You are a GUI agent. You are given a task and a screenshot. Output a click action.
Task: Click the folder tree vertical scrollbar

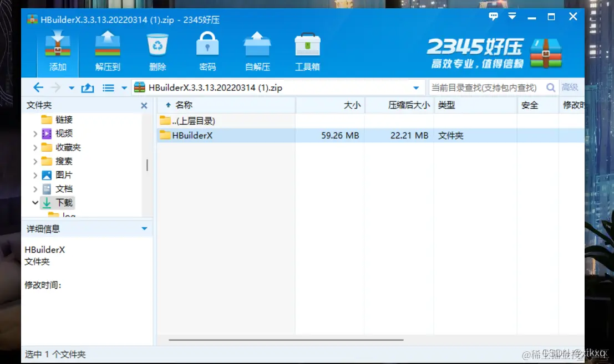point(147,165)
